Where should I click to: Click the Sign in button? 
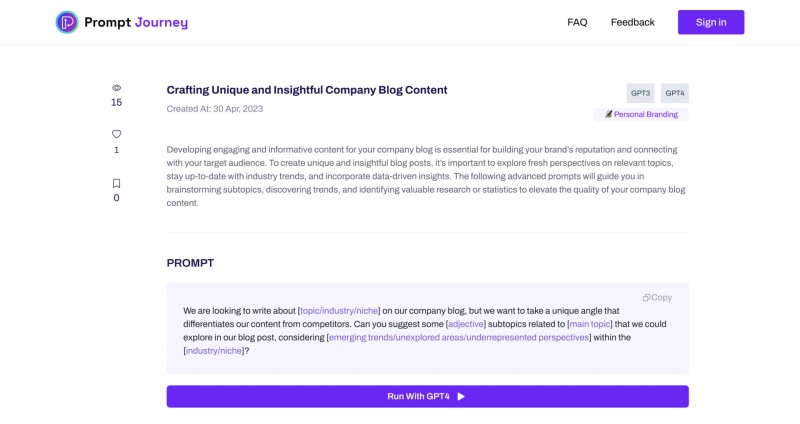(711, 22)
